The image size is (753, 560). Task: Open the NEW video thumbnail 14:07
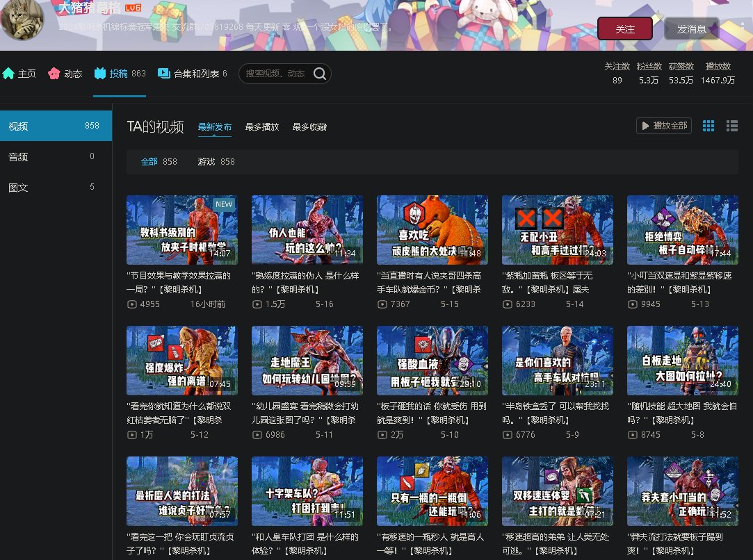(x=182, y=230)
